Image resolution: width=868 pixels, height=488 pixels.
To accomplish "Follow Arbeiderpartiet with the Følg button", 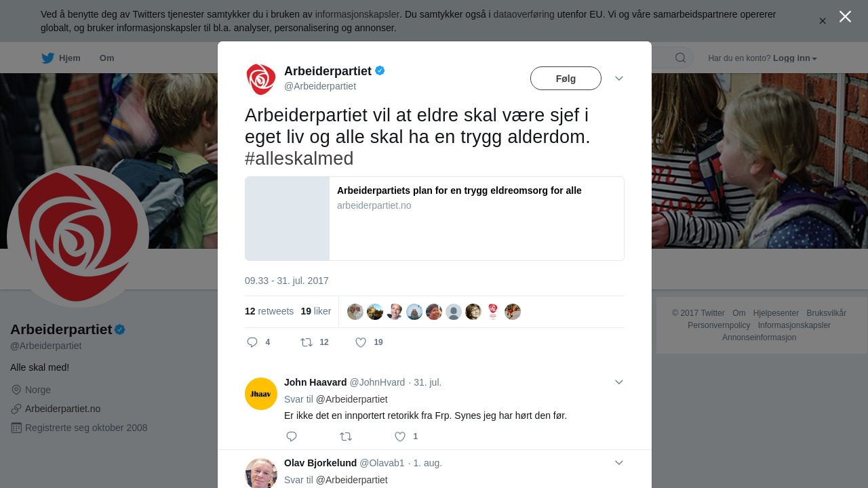I will pos(566,79).
